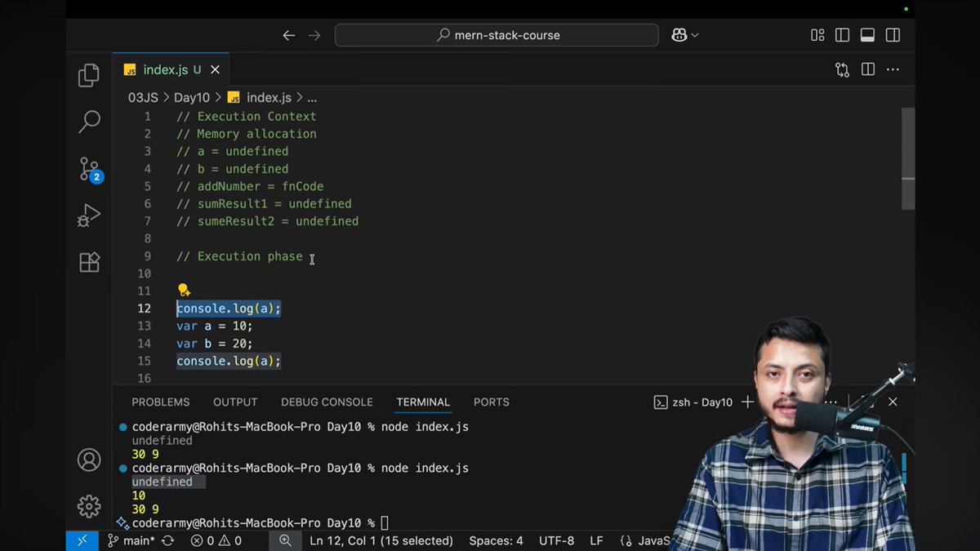The image size is (980, 551).
Task: Click the '// Execution phase' comment
Action: pyautogui.click(x=239, y=256)
